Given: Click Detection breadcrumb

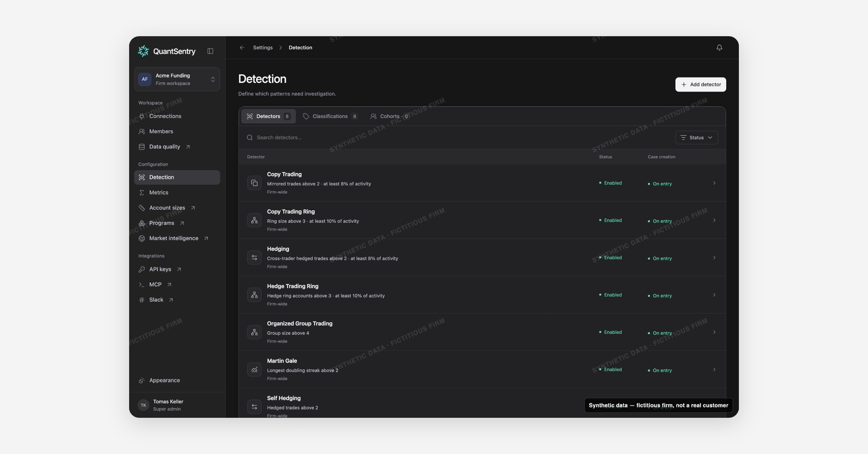Looking at the screenshot, I should 300,47.
